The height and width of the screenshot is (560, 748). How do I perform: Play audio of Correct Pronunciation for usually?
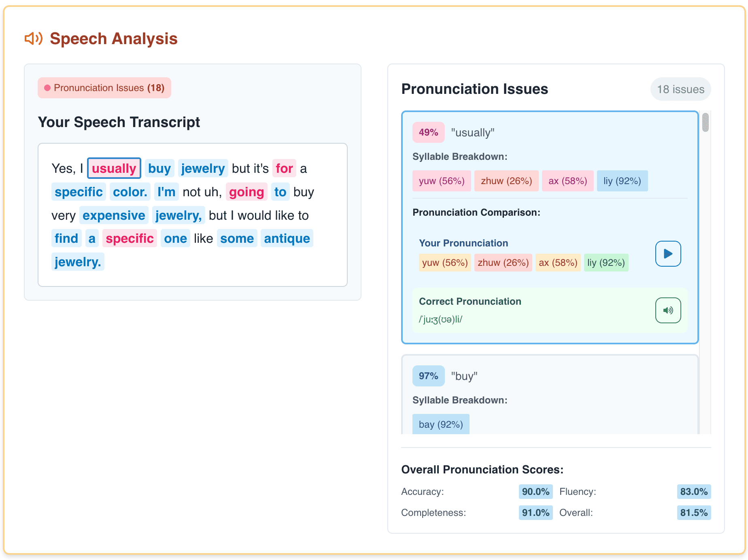coord(668,310)
